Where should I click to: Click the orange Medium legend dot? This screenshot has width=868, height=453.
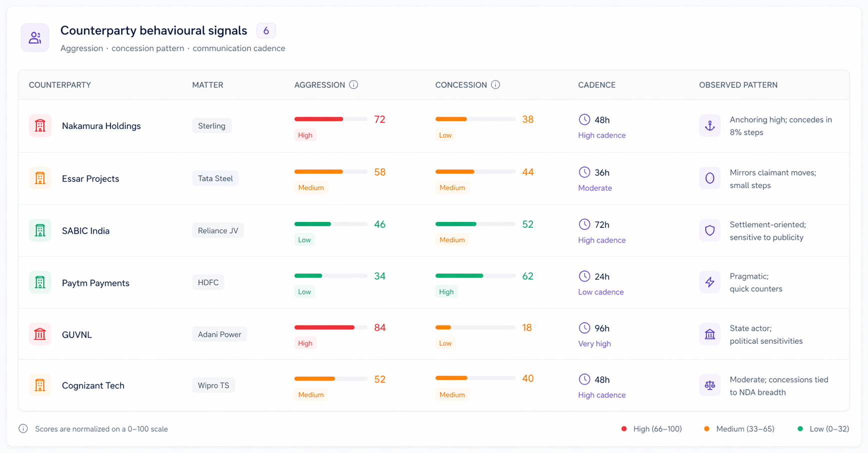point(707,429)
